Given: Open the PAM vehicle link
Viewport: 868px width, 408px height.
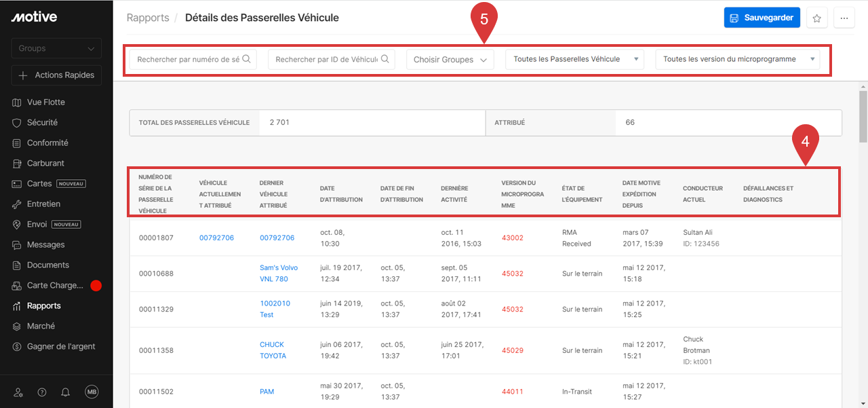Looking at the screenshot, I should click(x=267, y=392).
